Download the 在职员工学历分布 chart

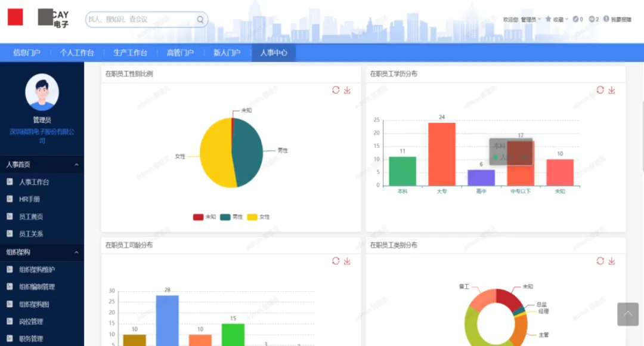(612, 90)
